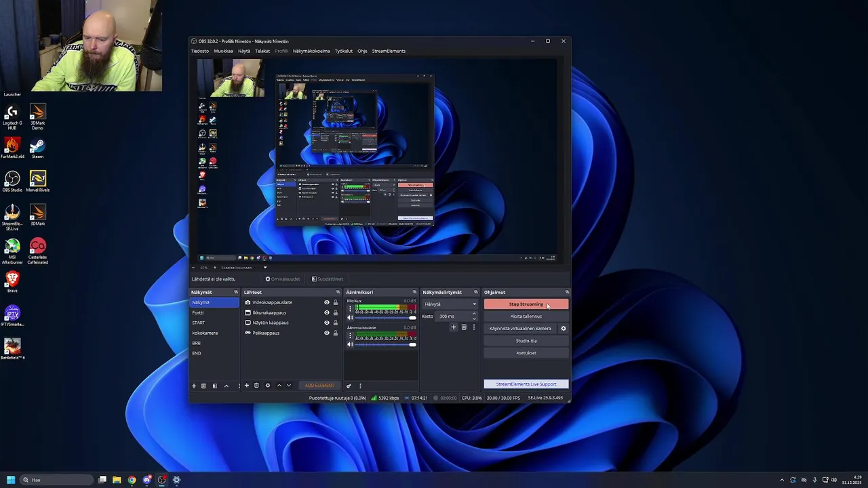Undock the Lähteet panel

coord(338,292)
